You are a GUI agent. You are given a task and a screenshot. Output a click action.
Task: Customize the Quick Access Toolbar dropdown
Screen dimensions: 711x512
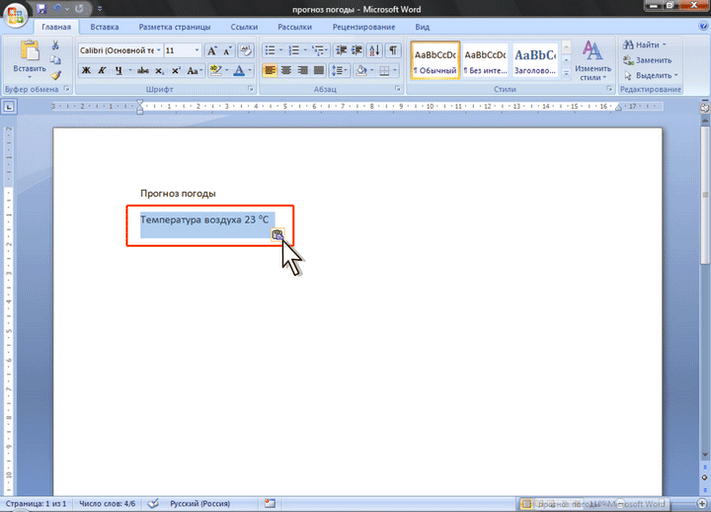pyautogui.click(x=100, y=9)
